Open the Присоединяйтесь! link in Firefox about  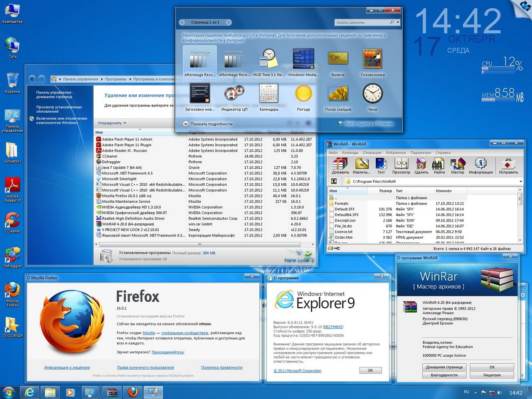168,352
